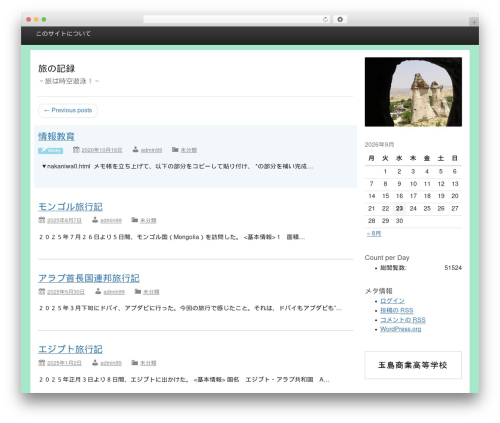Click the download icon next to address bar
The height and width of the screenshot is (423, 500).
pyautogui.click(x=340, y=20)
